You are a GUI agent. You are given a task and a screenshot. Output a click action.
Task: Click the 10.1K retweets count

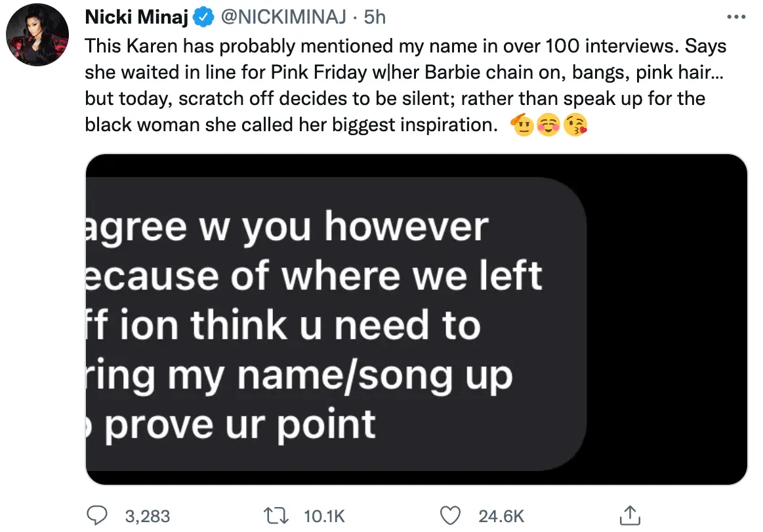coord(325,516)
